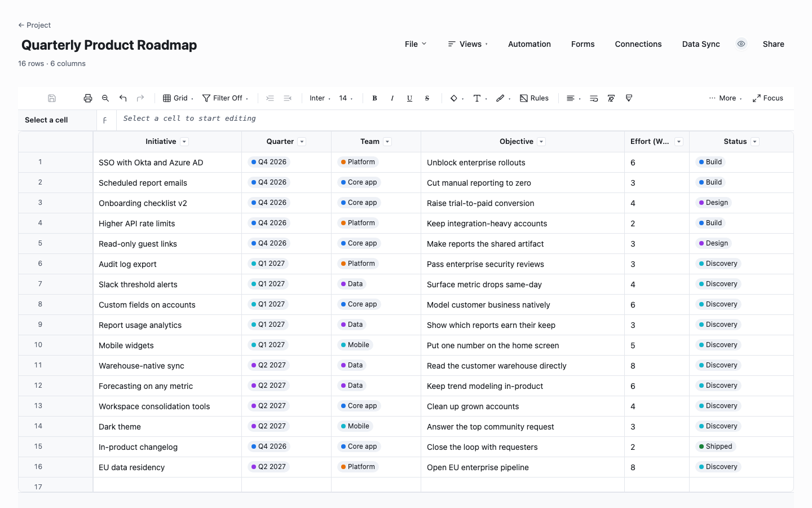Open the text alignment options

coord(573,98)
